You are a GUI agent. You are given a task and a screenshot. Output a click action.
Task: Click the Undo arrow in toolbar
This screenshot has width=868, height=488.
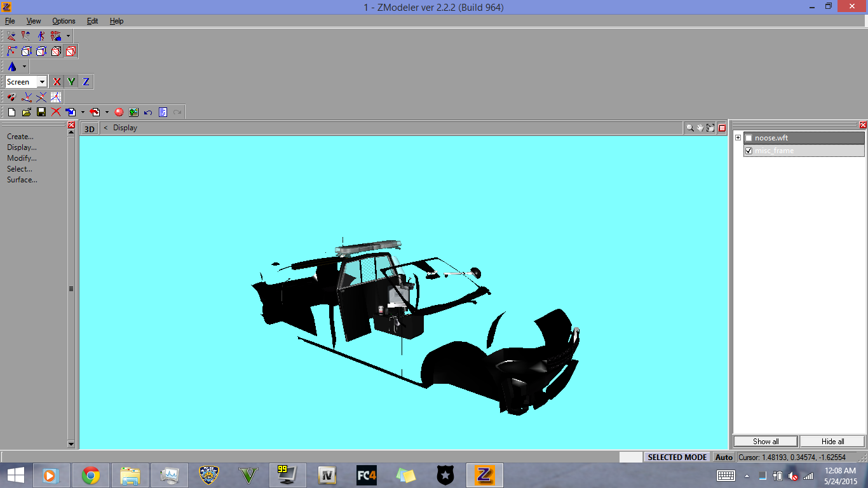coord(148,112)
